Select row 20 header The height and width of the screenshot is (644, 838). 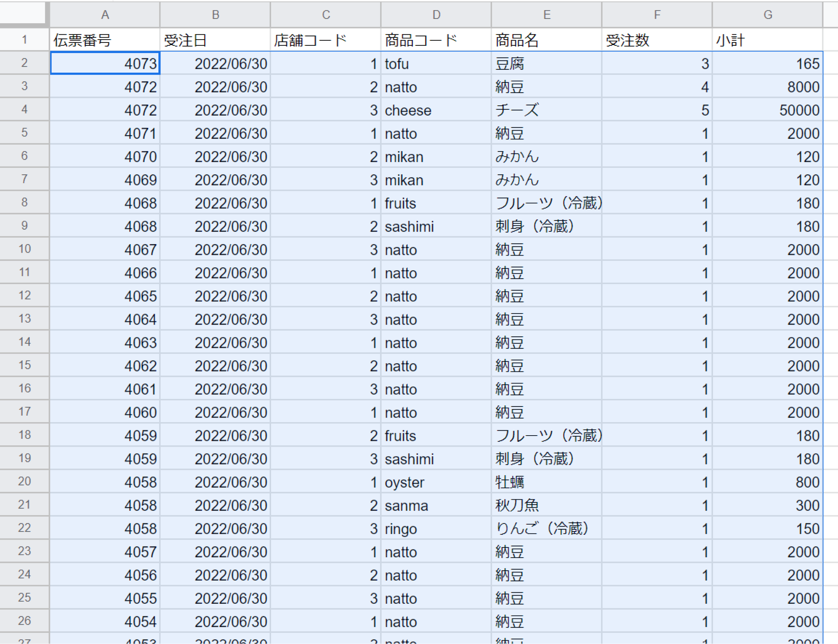tap(24, 481)
